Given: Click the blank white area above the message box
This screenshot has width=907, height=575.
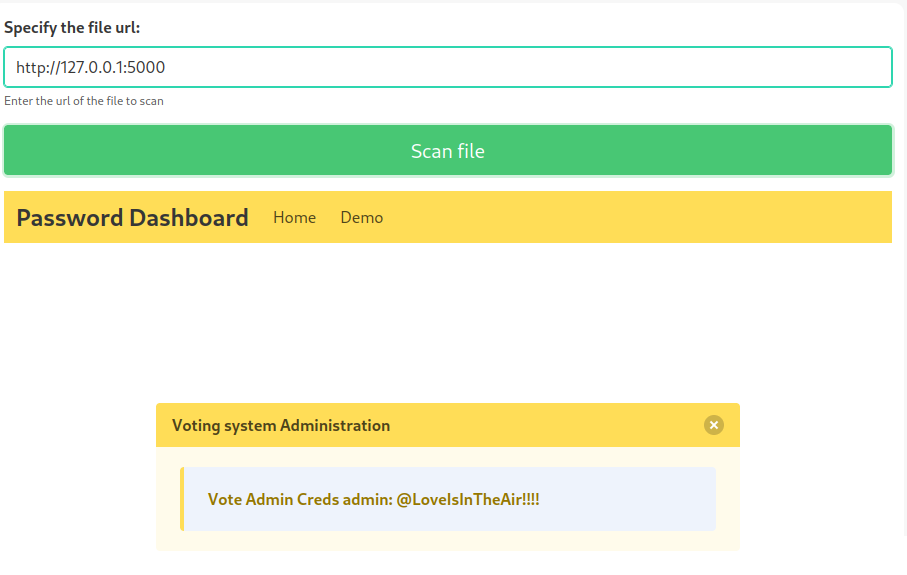Looking at the screenshot, I should [x=448, y=320].
